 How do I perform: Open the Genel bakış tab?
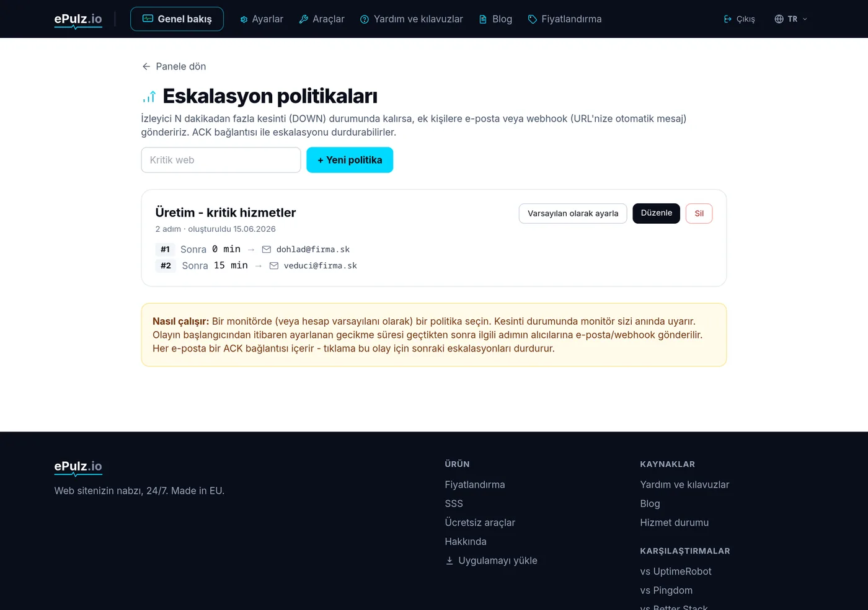click(x=177, y=19)
